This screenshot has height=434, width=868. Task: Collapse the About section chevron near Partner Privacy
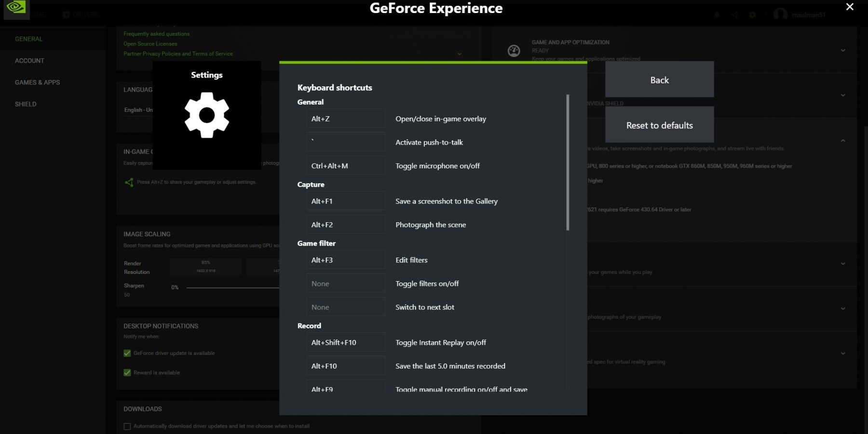[x=460, y=54]
